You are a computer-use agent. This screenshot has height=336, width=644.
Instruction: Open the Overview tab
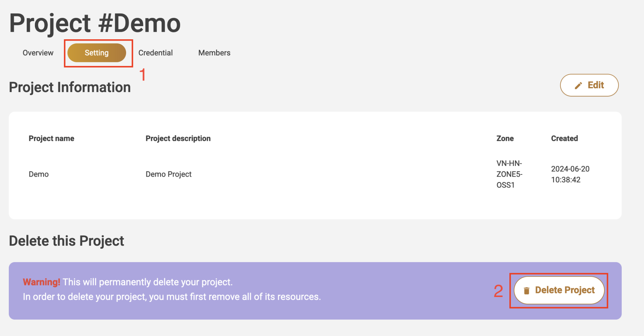[x=38, y=53]
